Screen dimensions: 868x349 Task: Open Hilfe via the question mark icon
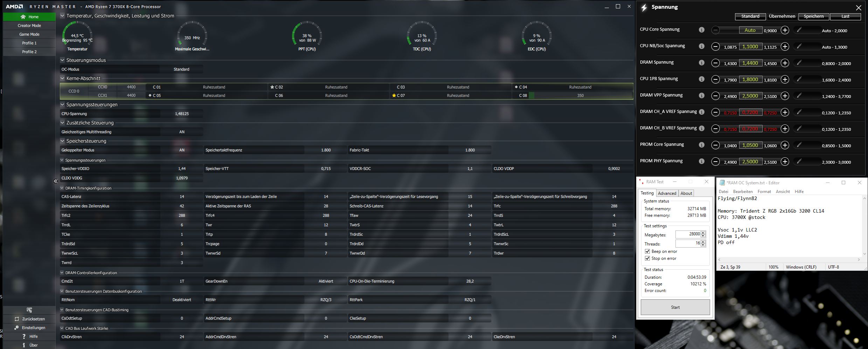(24, 336)
